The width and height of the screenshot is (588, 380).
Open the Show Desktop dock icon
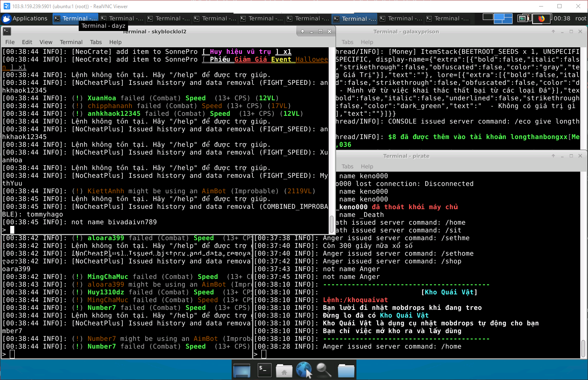[x=242, y=370]
